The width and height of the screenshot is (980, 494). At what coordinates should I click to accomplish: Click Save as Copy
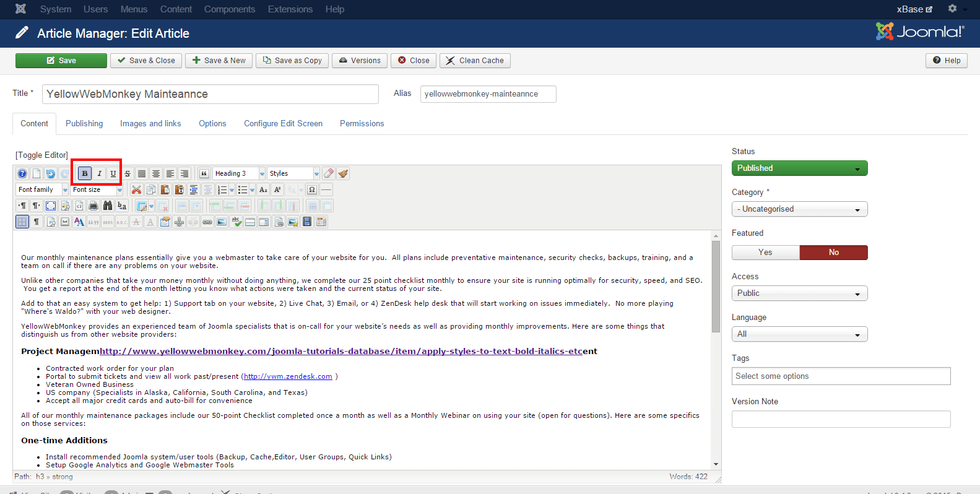[292, 60]
